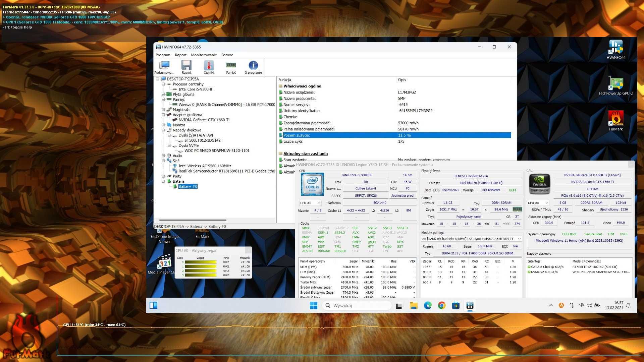Click Poziom zużycia highlighted row in battery info
This screenshot has height=362, width=644.
[395, 135]
